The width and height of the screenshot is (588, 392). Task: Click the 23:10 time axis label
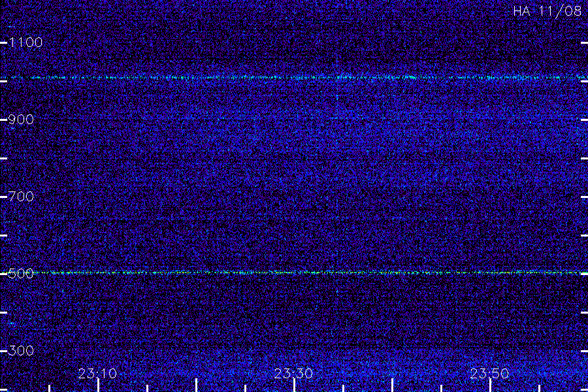(x=97, y=373)
